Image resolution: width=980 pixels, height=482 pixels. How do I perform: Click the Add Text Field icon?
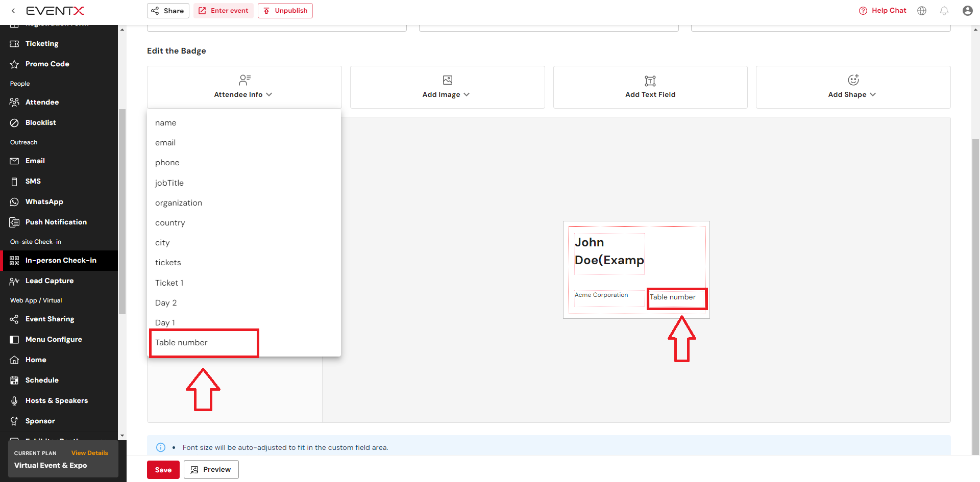(x=650, y=81)
